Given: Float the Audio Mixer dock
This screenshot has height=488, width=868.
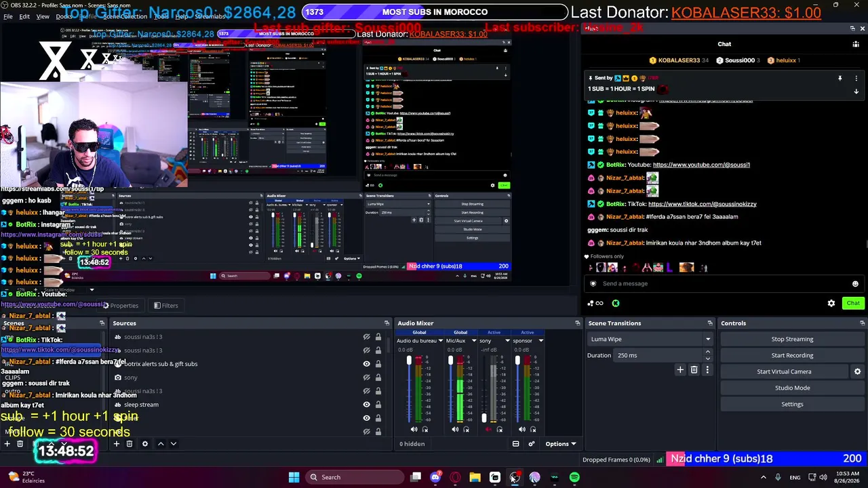Looking at the screenshot, I should coord(577,323).
